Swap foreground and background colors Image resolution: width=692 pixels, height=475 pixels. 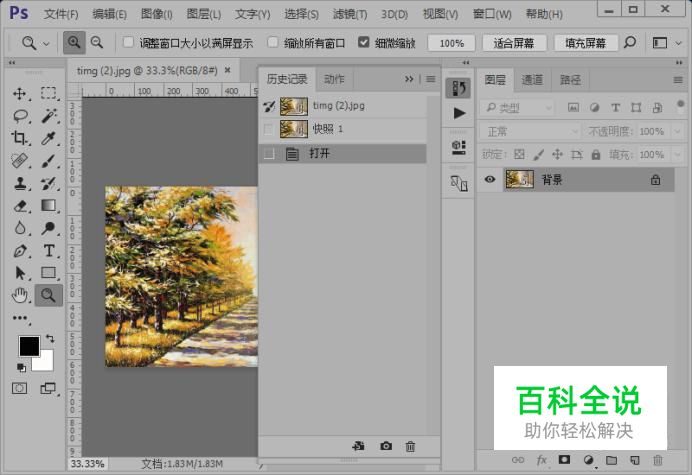click(50, 339)
